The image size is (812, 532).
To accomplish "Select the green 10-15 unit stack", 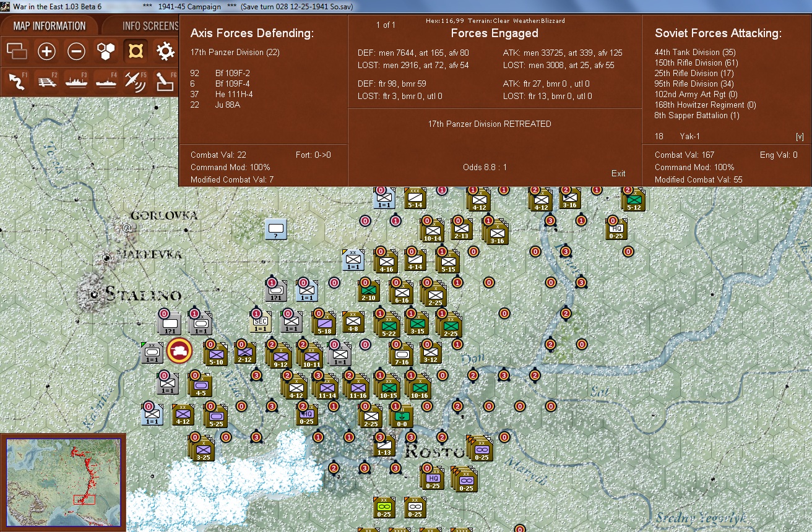I will tap(388, 387).
